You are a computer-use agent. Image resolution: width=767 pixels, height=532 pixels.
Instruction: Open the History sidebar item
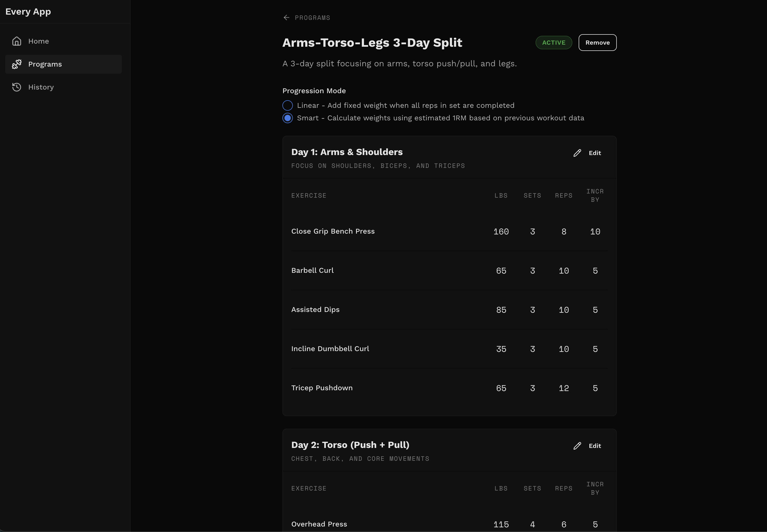(x=41, y=87)
